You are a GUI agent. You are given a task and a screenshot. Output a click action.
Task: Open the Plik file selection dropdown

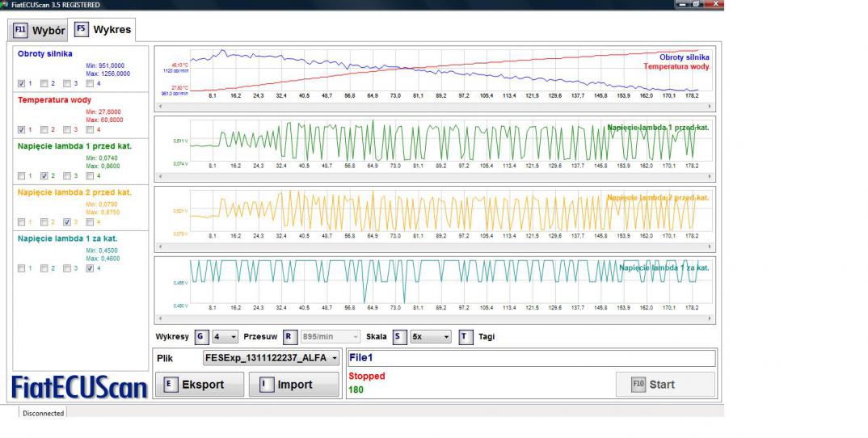coord(271,358)
